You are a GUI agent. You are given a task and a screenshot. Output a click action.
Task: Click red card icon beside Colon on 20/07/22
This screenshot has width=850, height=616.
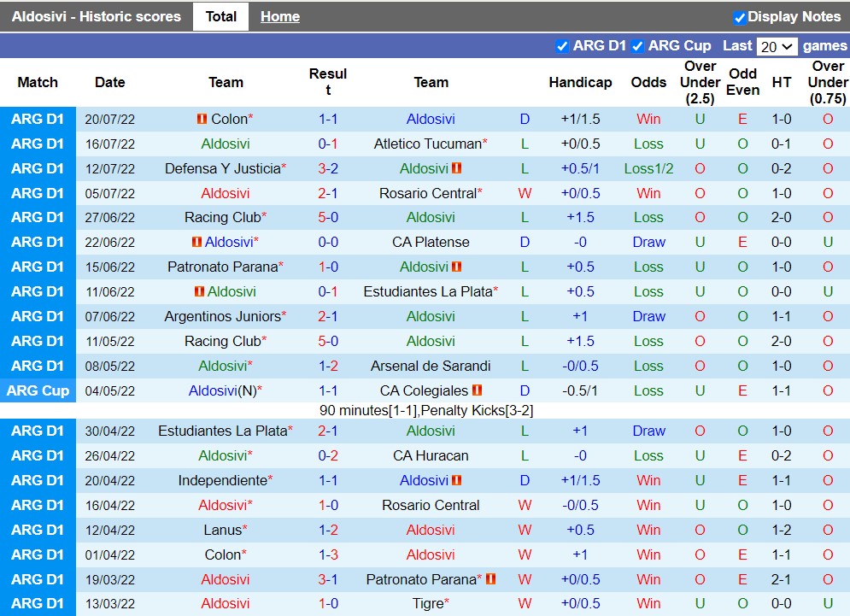pos(202,120)
